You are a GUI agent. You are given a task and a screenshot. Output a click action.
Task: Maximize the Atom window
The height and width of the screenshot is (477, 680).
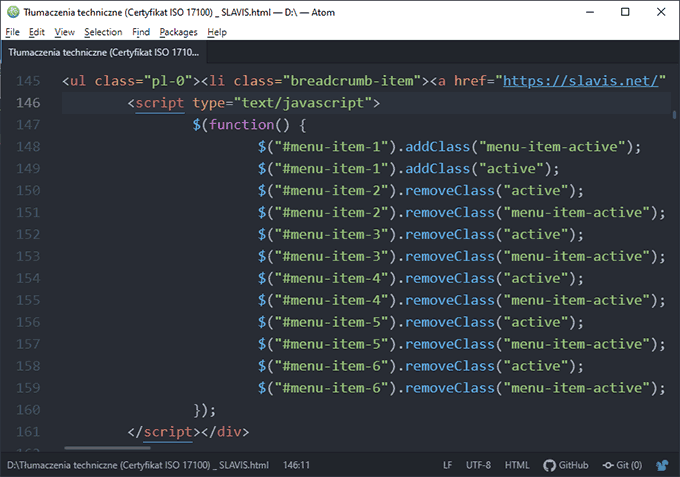click(x=625, y=12)
